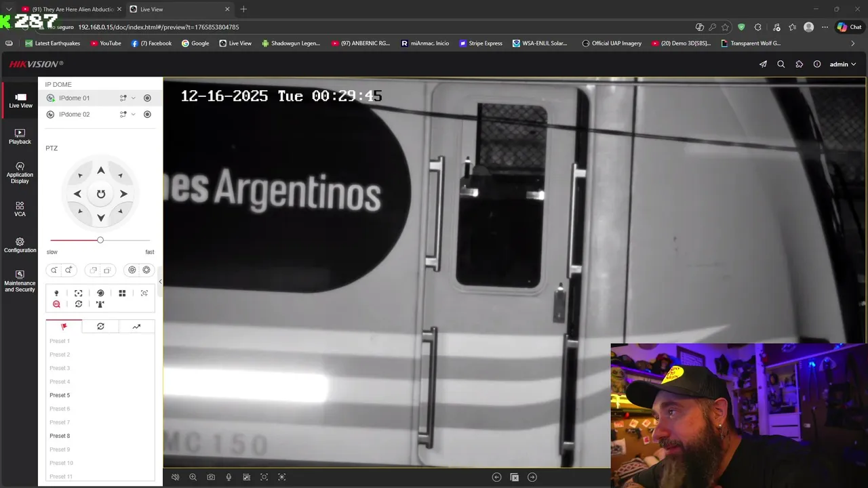Image resolution: width=868 pixels, height=488 pixels.
Task: Toggle recording for IPdome 01
Action: [147, 98]
